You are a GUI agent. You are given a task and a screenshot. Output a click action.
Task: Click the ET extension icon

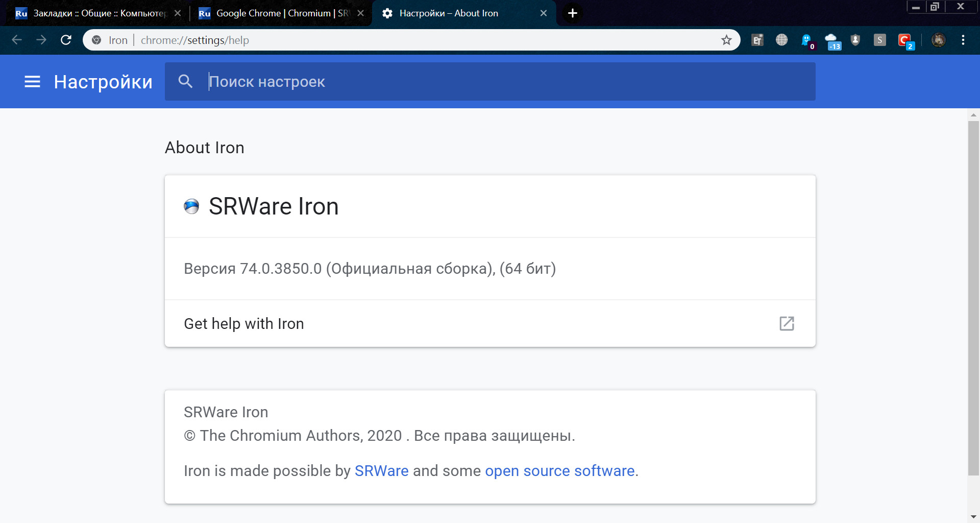click(x=757, y=40)
